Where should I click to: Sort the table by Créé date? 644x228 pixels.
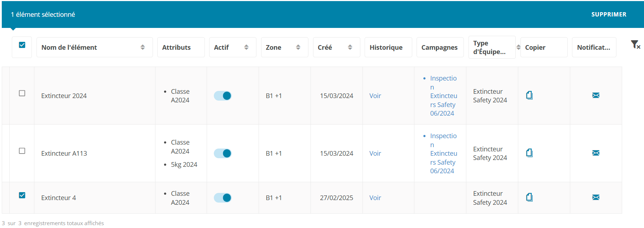(350, 47)
